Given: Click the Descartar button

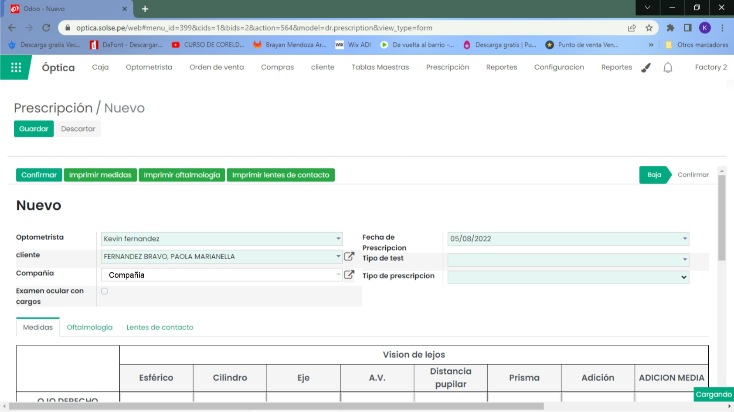Looking at the screenshot, I should click(x=78, y=128).
